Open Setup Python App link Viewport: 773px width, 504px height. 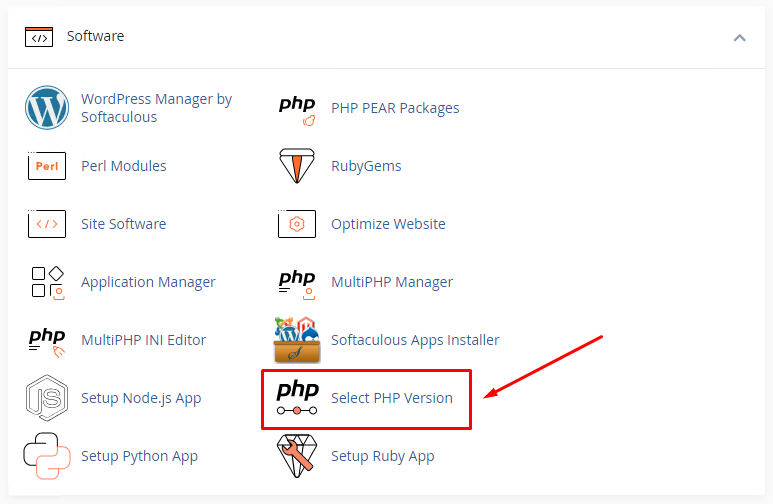140,456
